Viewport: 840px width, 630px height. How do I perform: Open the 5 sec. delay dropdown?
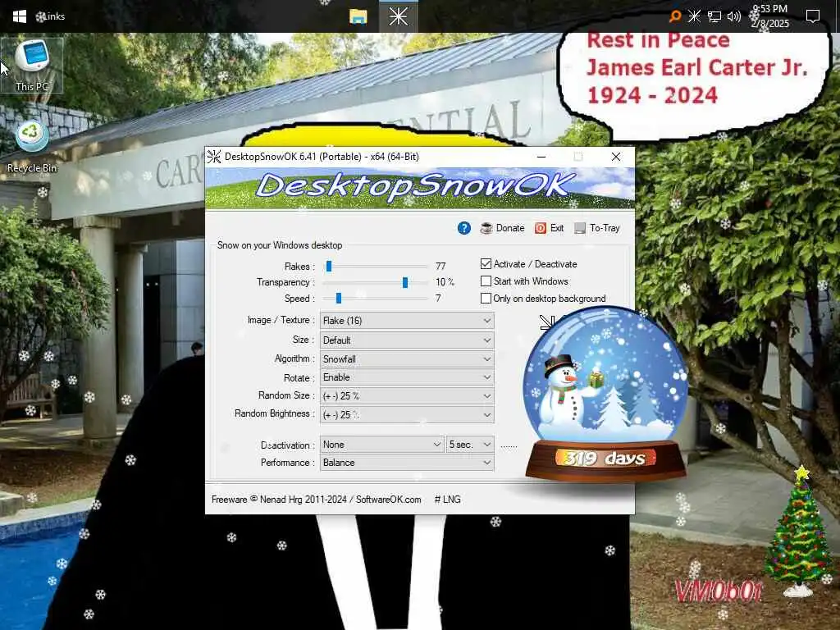point(470,444)
